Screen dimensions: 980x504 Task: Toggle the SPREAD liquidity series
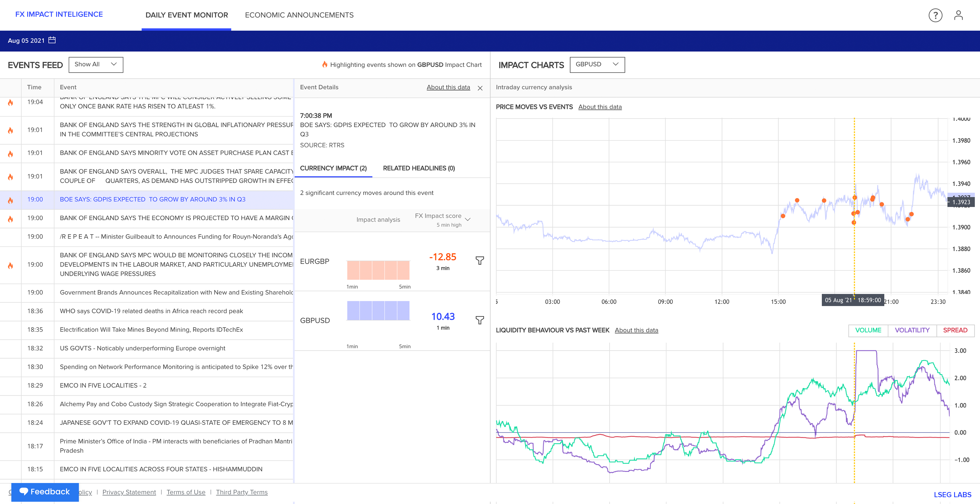(x=955, y=330)
